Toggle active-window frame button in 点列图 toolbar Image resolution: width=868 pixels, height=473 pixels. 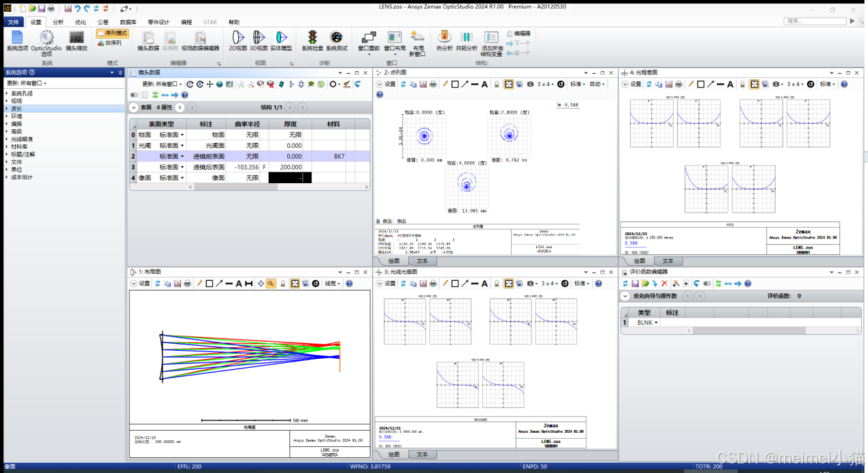tap(508, 84)
